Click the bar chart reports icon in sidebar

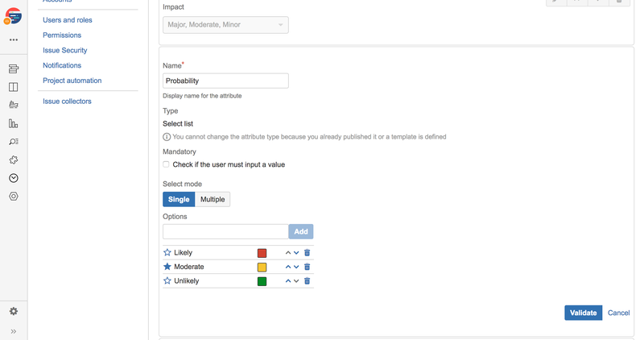tap(13, 123)
